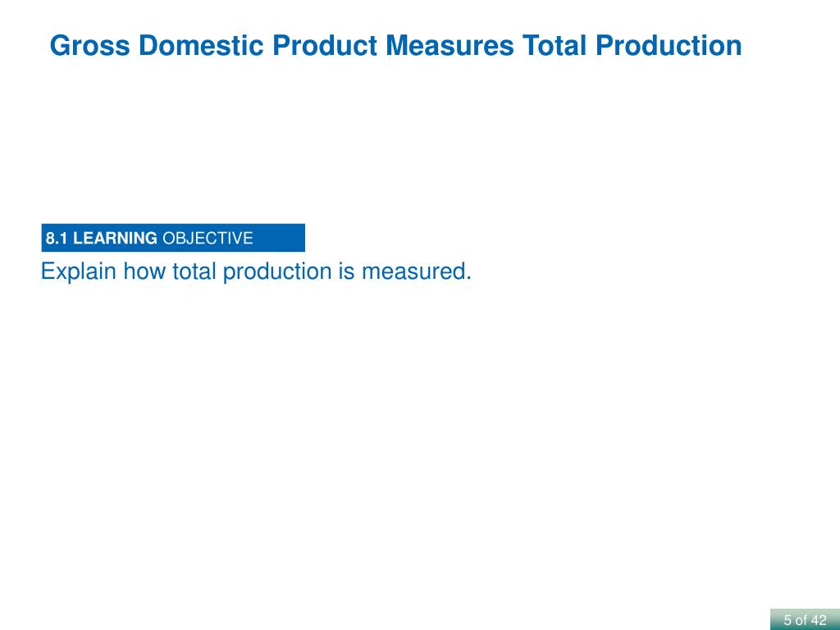The width and height of the screenshot is (840, 630).
Task: Click the word 'is' in objective sentence
Action: coord(346,271)
